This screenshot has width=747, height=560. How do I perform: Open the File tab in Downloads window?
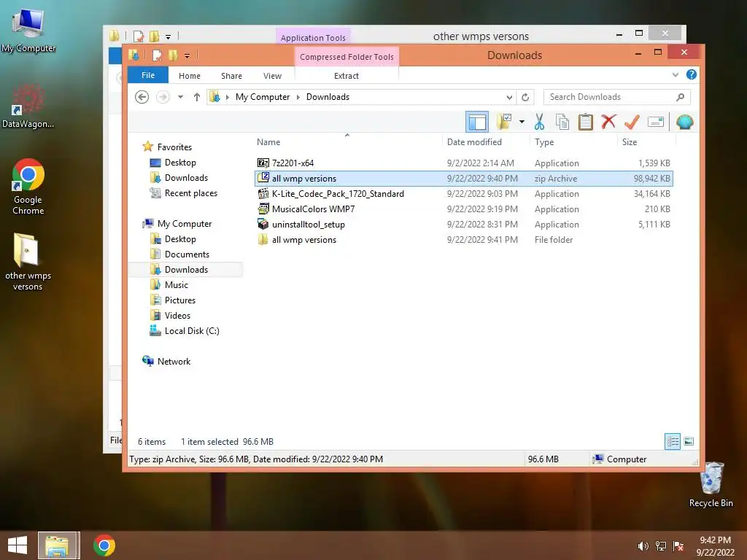[147, 75]
